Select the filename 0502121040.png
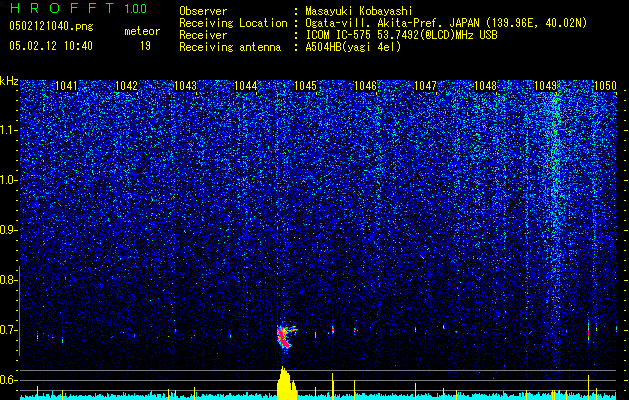 click(x=51, y=26)
